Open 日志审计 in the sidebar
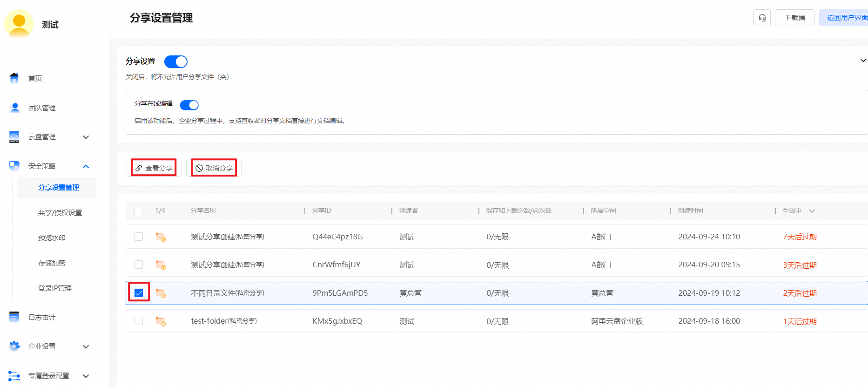Viewport: 868px width, 387px height. (x=42, y=317)
